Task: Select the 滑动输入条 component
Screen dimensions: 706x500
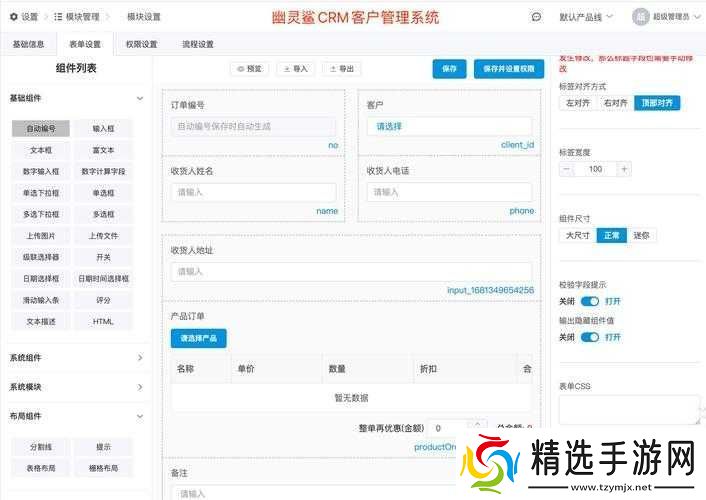Action: [x=41, y=300]
